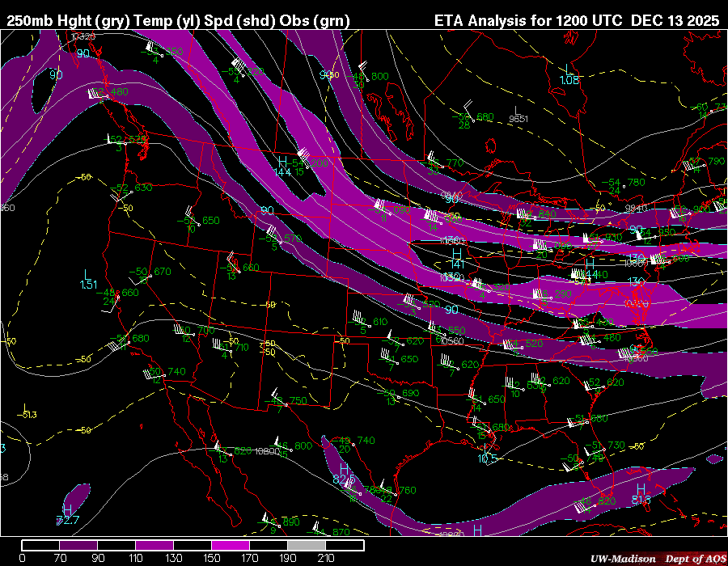Click the 70–90 dark purple legend swatch
Image resolution: width=728 pixels, height=566 pixels.
coord(78,546)
